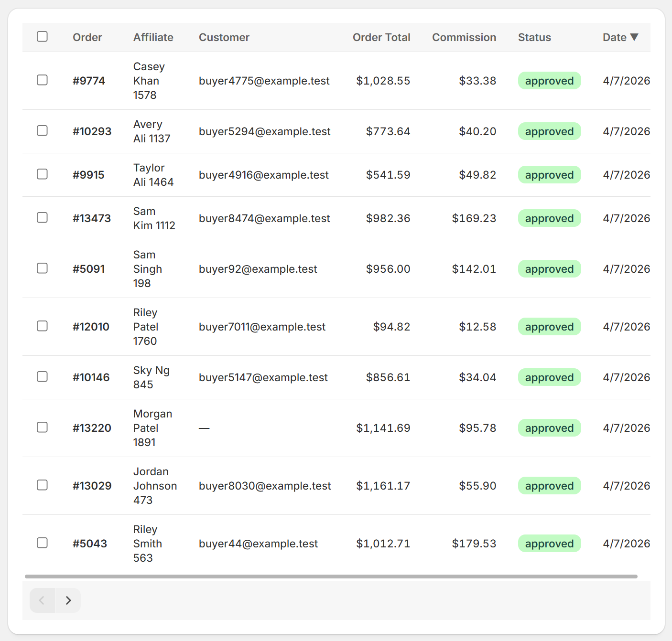Click the previous page chevron arrow
Screen dimensions: 672x641
(42, 600)
